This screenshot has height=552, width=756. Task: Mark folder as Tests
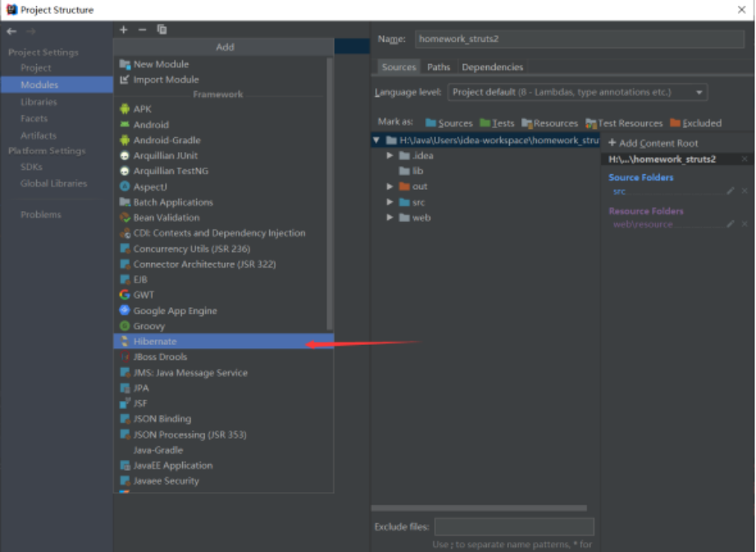497,123
